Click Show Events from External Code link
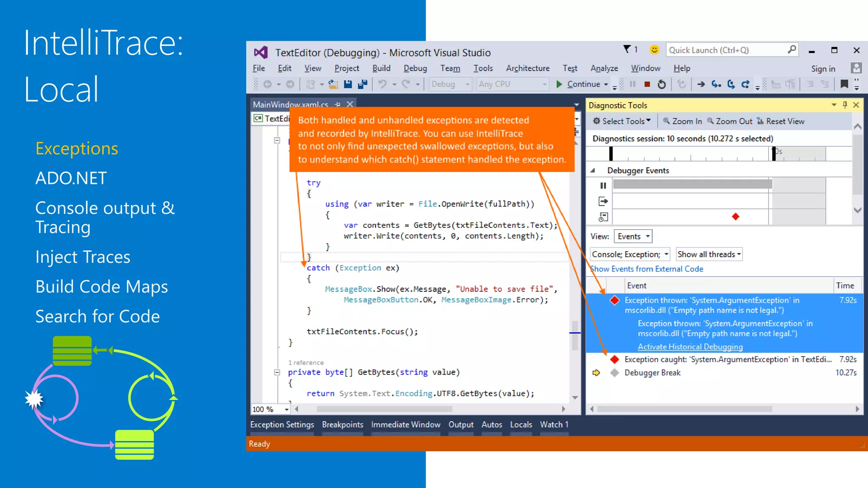This screenshot has width=868, height=488. (647, 269)
